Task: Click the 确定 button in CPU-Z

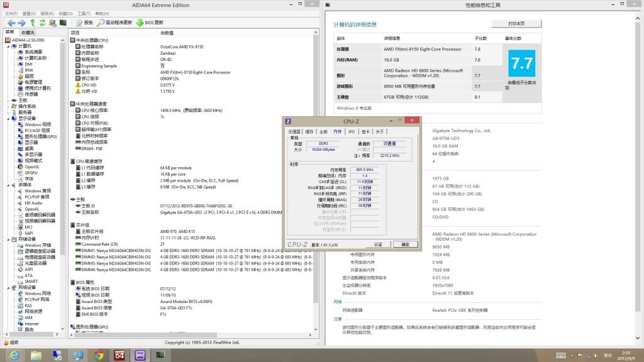Action: point(405,244)
